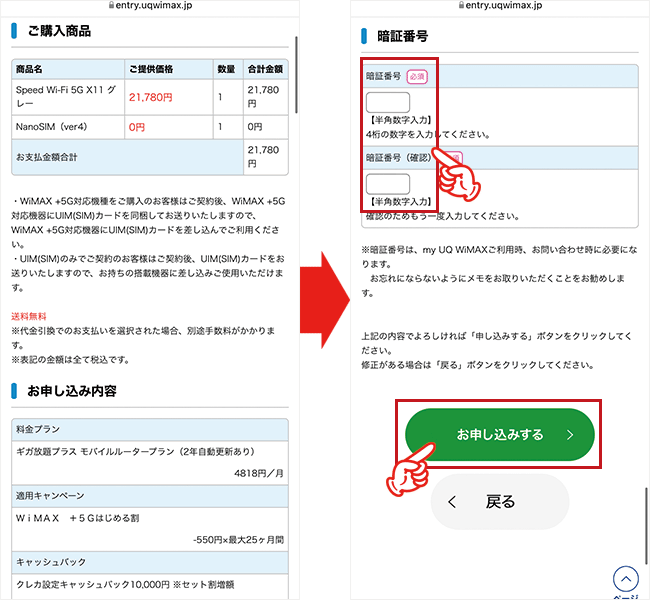650x600 pixels.
Task: Click the キャッシュバック row header
Action: tap(150, 562)
